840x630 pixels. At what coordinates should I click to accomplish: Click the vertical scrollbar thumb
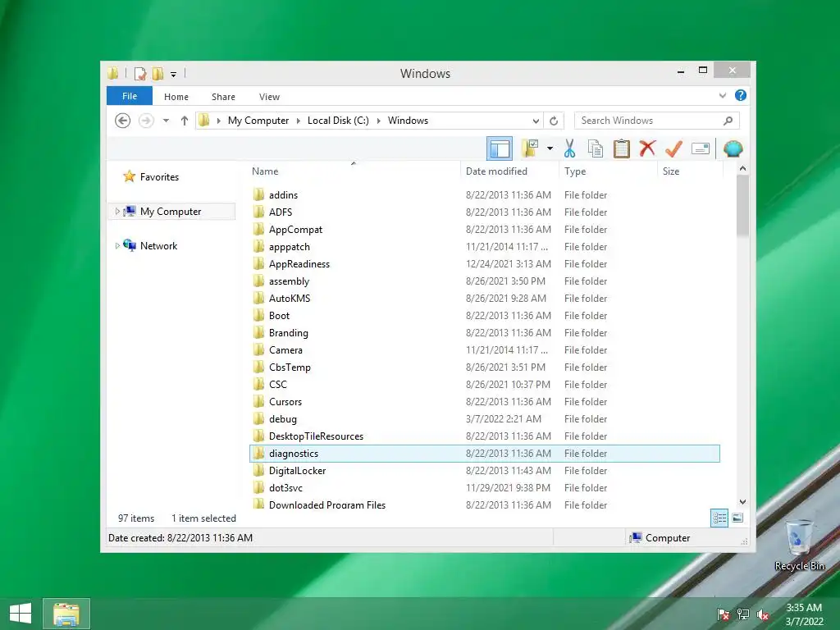(x=742, y=206)
